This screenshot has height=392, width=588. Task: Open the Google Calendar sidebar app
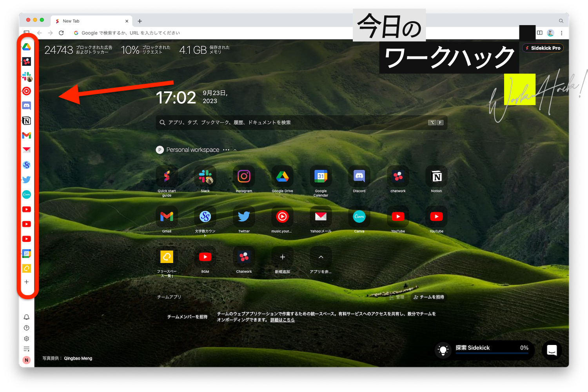click(x=27, y=254)
